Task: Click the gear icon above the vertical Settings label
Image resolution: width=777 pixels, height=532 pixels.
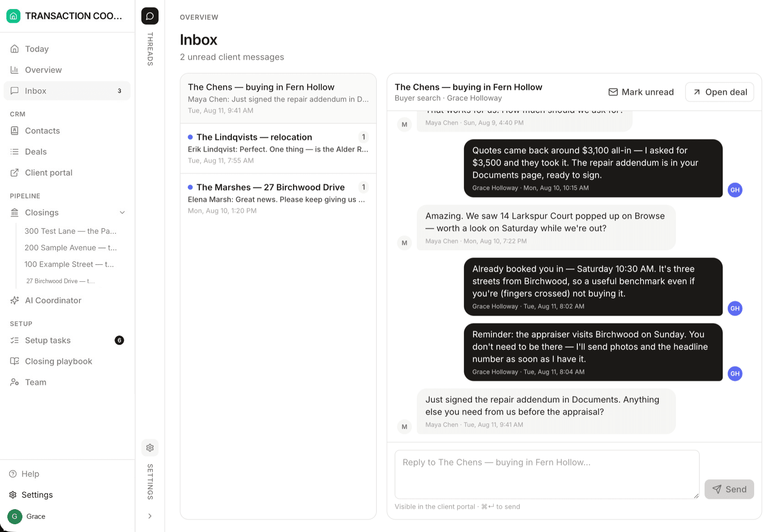Action: (x=150, y=447)
